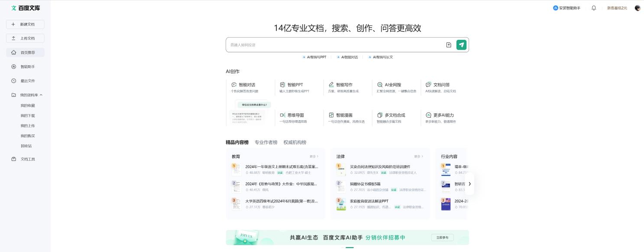This screenshot has width=644, height=252.
Task: Open 大学英语四级考试2024年6月真题 document
Action: (x=282, y=201)
